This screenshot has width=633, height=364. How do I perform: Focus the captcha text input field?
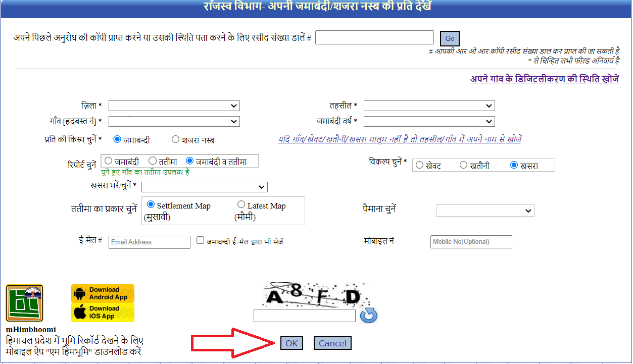click(305, 316)
